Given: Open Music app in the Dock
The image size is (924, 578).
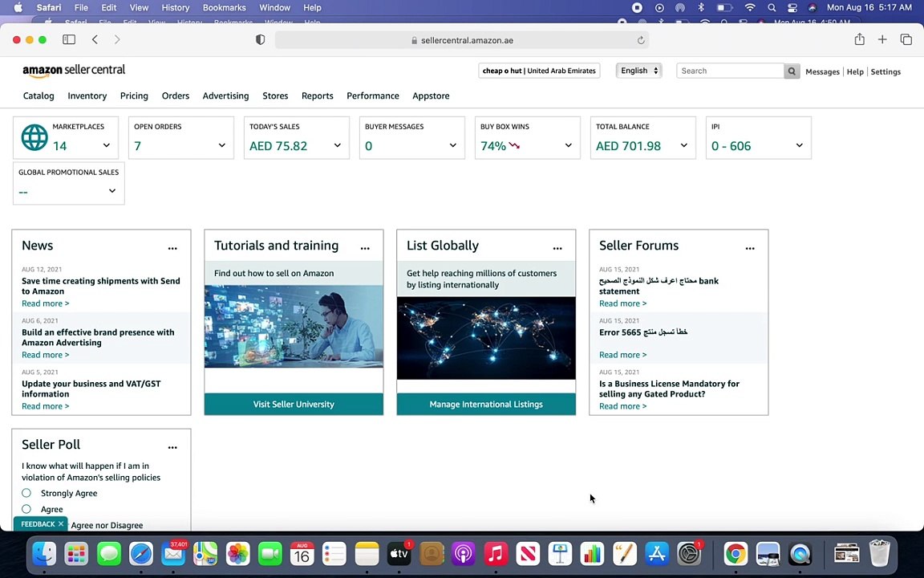Looking at the screenshot, I should (x=496, y=554).
